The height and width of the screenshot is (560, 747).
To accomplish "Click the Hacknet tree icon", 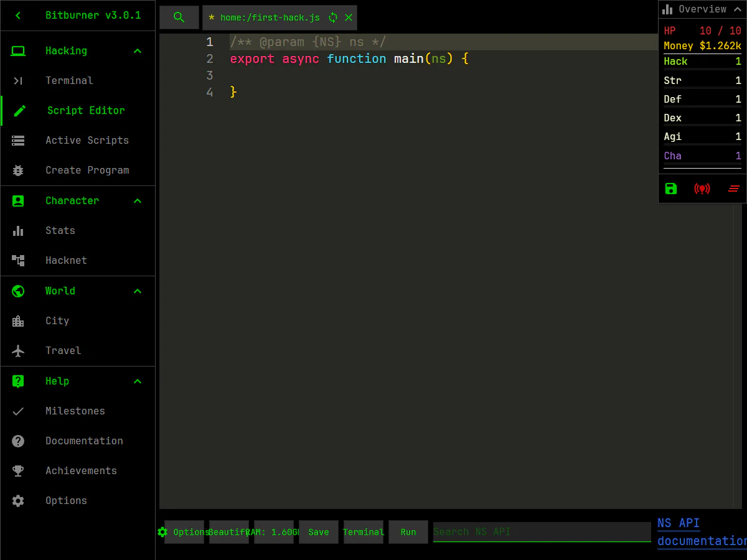I will point(18,261).
